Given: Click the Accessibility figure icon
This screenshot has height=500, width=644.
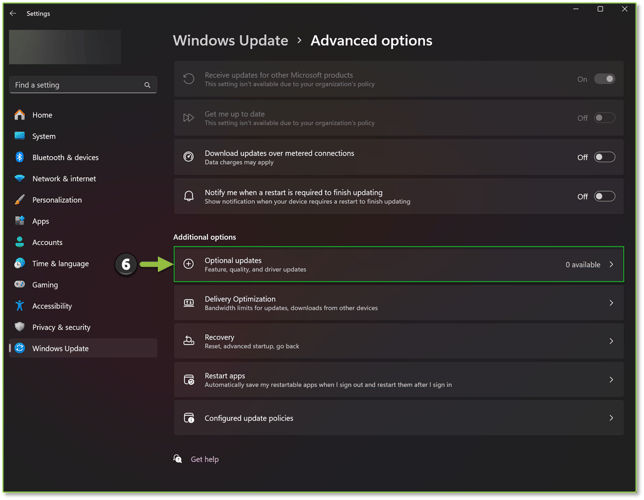Looking at the screenshot, I should coord(20,306).
